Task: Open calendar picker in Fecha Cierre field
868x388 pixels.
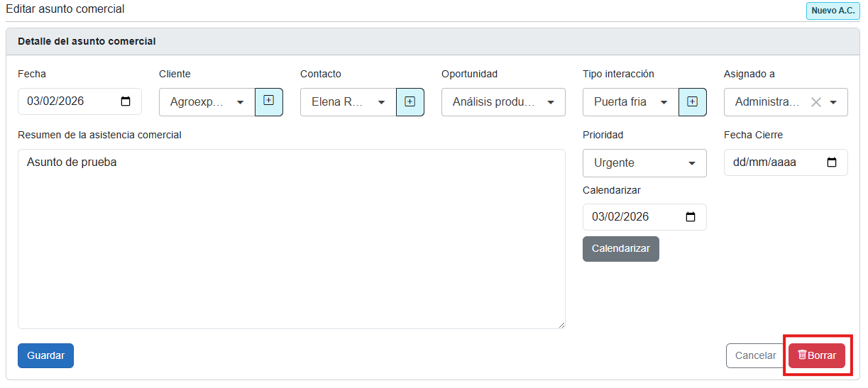Action: [832, 162]
